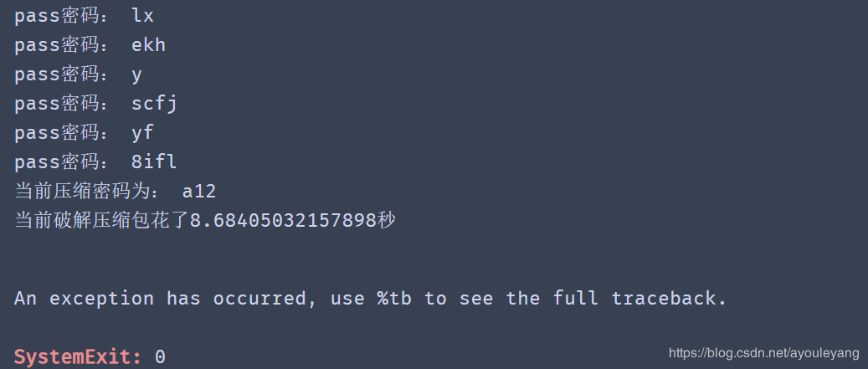Click the 当前破解压缩包花了 text
This screenshot has width=868, height=369.
pos(102,221)
